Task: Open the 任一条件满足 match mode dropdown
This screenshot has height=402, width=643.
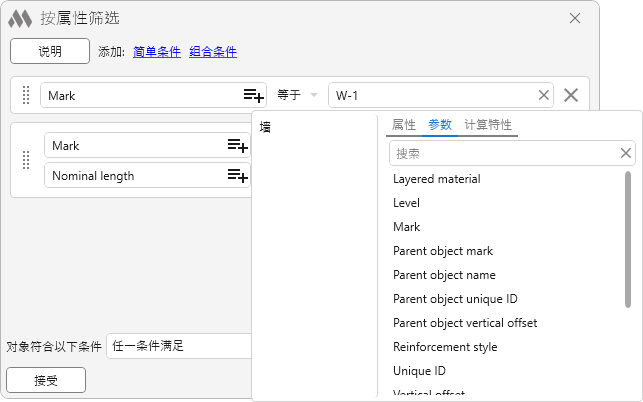Action: point(178,346)
